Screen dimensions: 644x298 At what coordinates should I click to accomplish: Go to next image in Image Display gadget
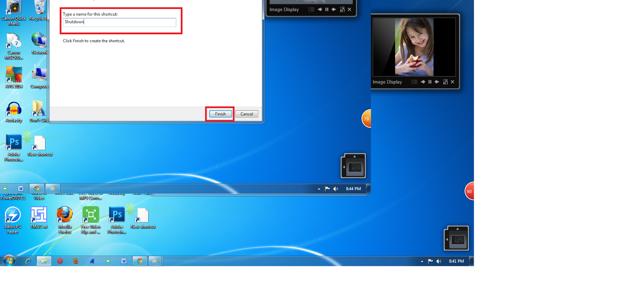tap(437, 82)
